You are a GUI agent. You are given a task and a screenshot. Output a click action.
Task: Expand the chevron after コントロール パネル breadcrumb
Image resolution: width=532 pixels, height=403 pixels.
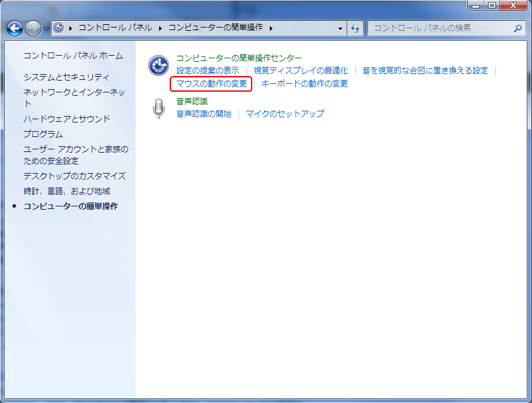[160, 28]
